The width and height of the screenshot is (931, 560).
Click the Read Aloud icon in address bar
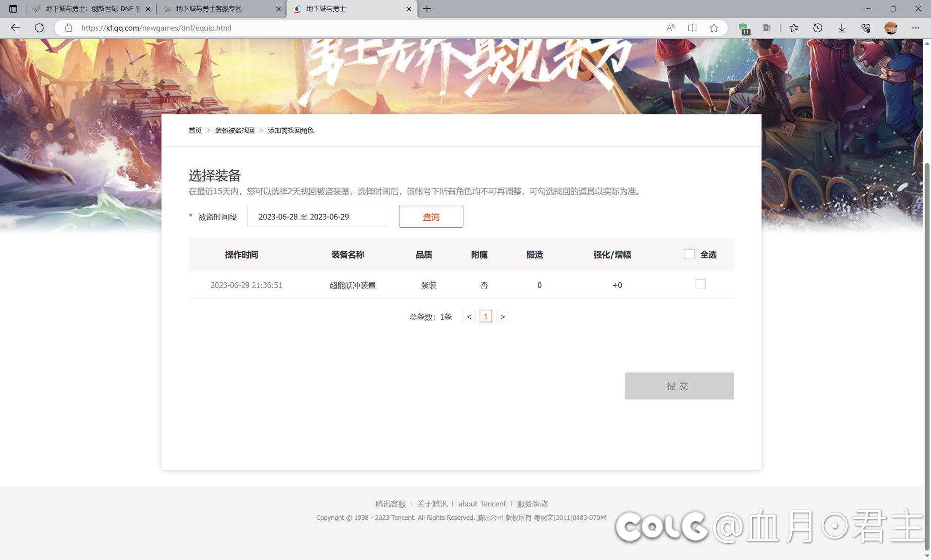[x=670, y=28]
